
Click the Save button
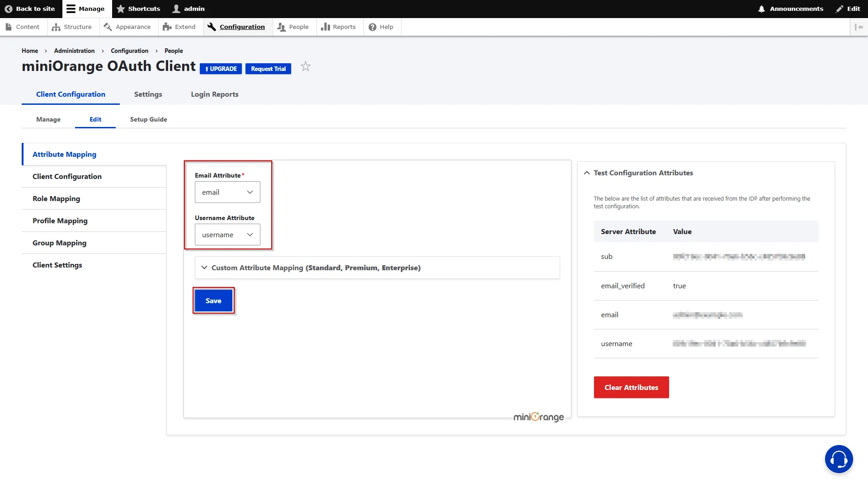pyautogui.click(x=213, y=300)
